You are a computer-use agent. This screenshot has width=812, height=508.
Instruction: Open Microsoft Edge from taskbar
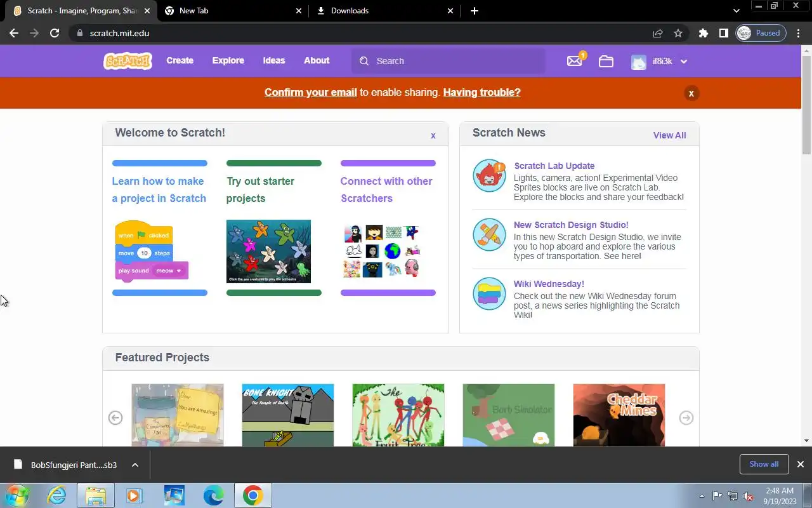pos(213,495)
